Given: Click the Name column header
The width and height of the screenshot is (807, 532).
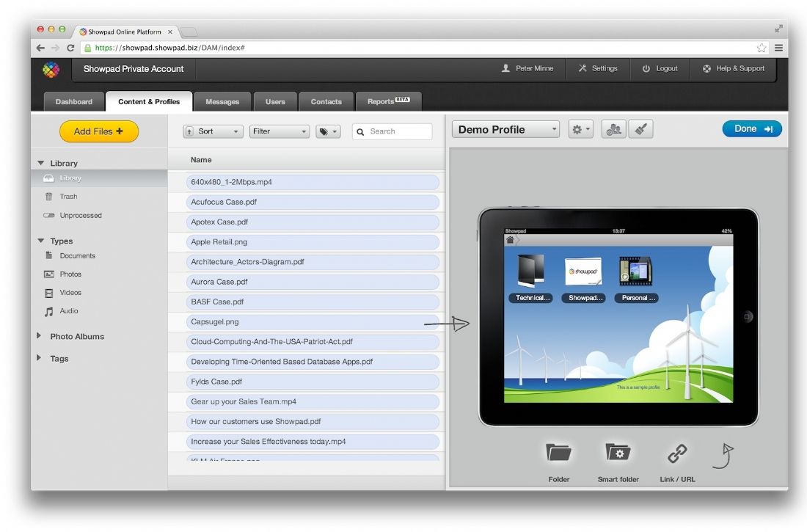Looking at the screenshot, I should pyautogui.click(x=201, y=160).
